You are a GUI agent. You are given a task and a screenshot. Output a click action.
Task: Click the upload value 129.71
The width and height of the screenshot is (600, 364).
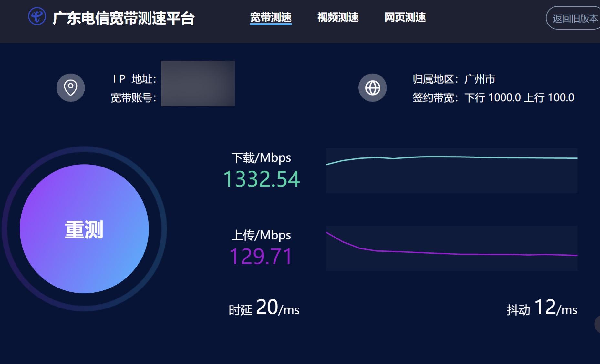[x=261, y=257]
